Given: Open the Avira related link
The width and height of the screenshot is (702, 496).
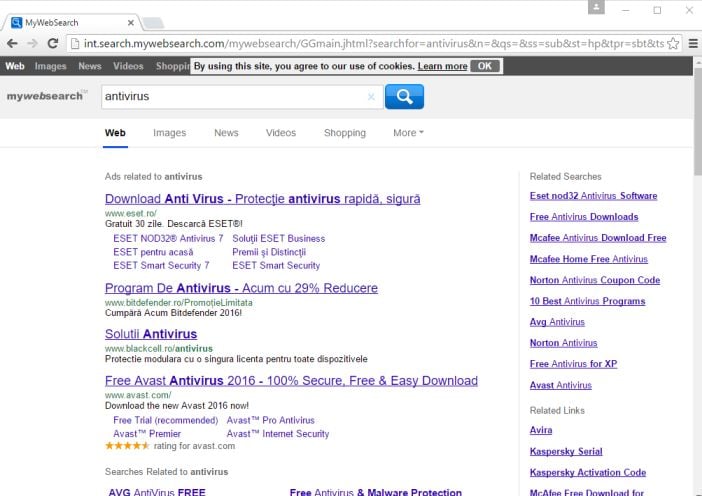Looking at the screenshot, I should tap(541, 430).
